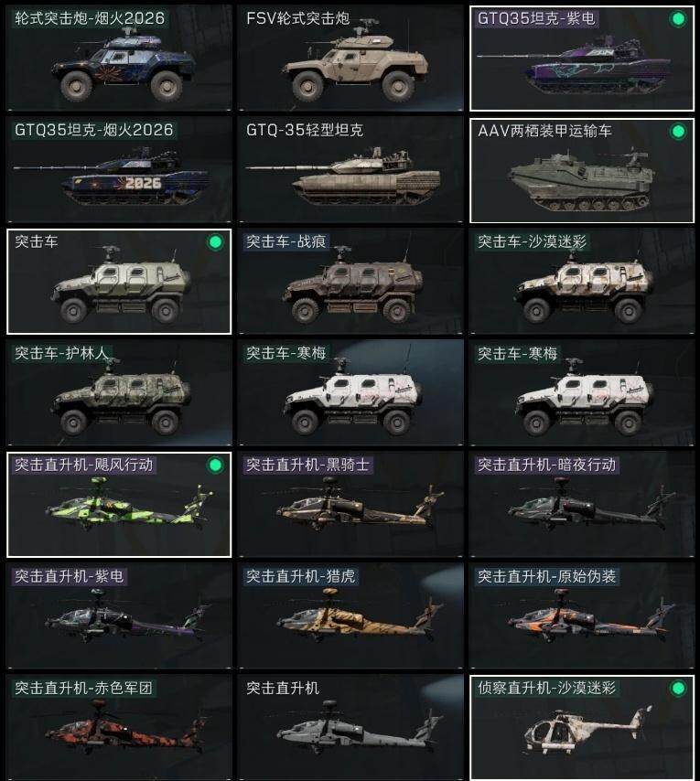Select the 突击直升机-赤色军团 red skin

(x=119, y=728)
